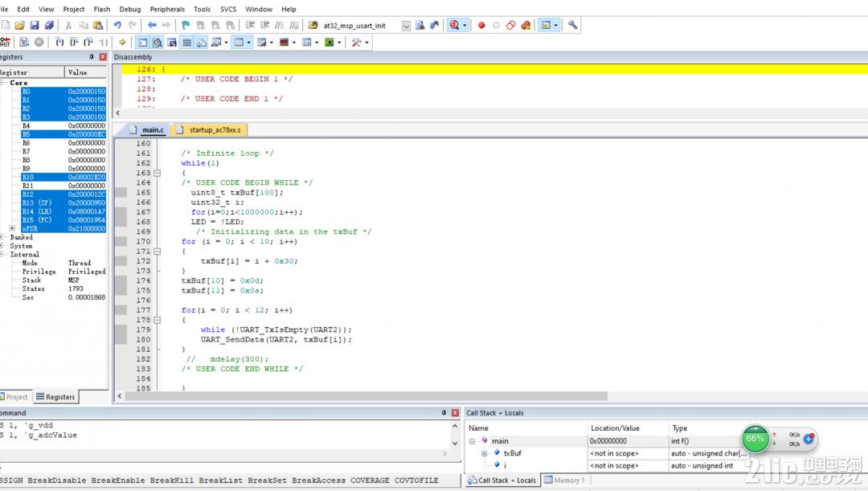This screenshot has width=868, height=491.
Task: Click the indent selected lines icon
Action: click(250, 26)
